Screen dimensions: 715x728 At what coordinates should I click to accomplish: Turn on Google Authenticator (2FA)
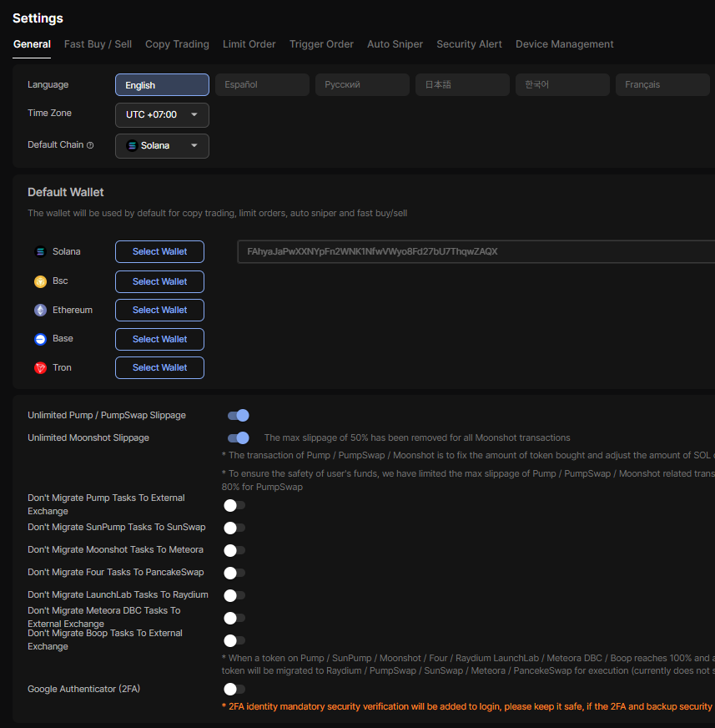[234, 689]
